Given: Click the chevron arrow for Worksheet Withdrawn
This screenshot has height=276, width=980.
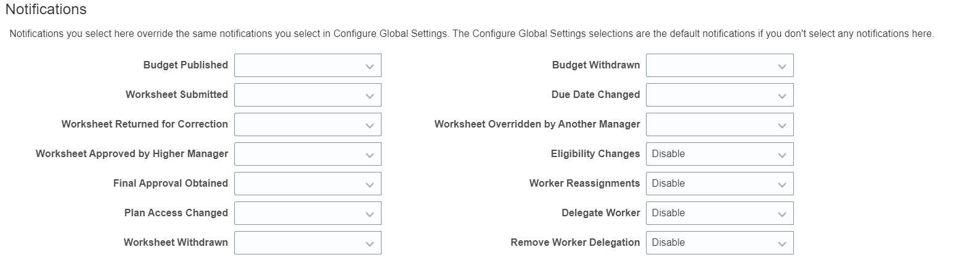Looking at the screenshot, I should pyautogui.click(x=370, y=244).
